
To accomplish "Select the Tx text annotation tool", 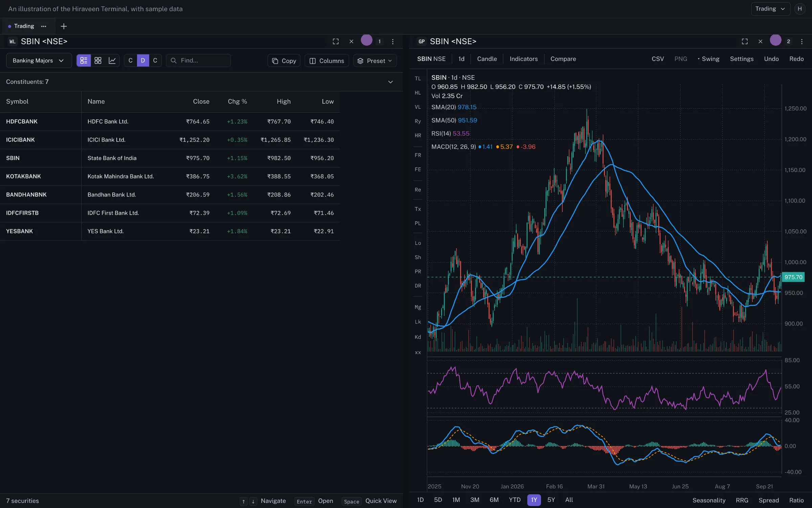I will tap(418, 209).
